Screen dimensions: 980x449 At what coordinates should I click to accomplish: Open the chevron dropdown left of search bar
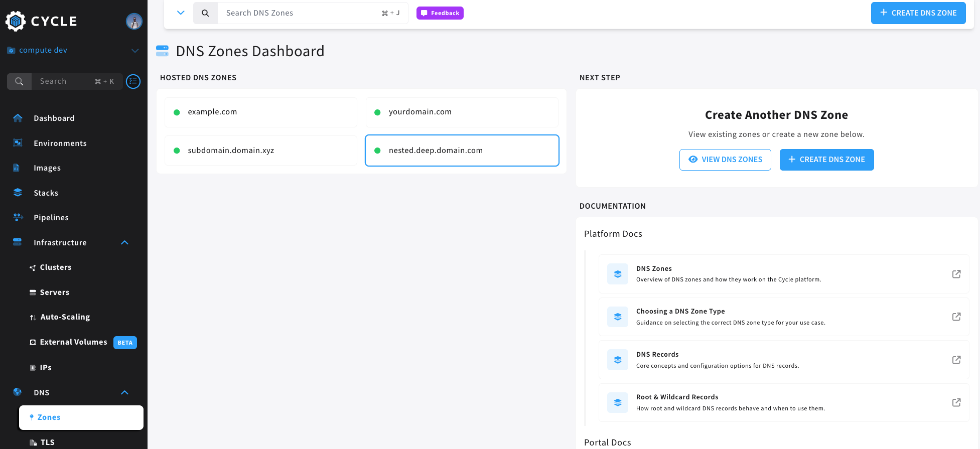tap(181, 13)
